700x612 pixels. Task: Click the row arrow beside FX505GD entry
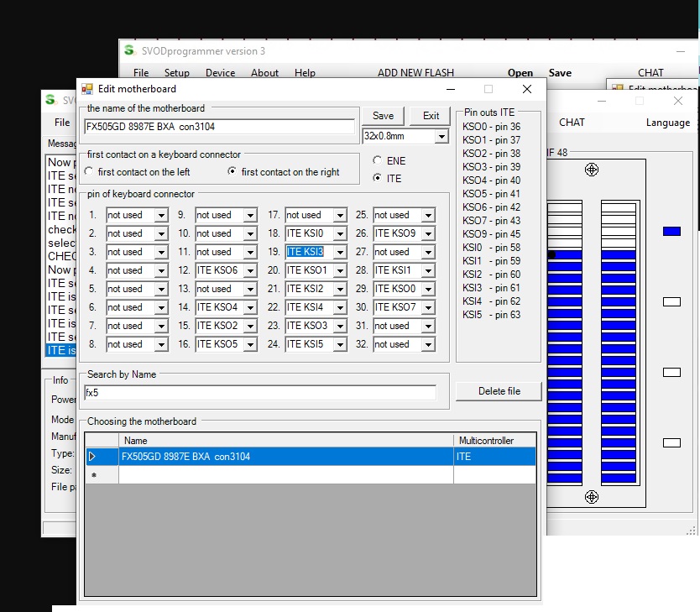[x=92, y=457]
